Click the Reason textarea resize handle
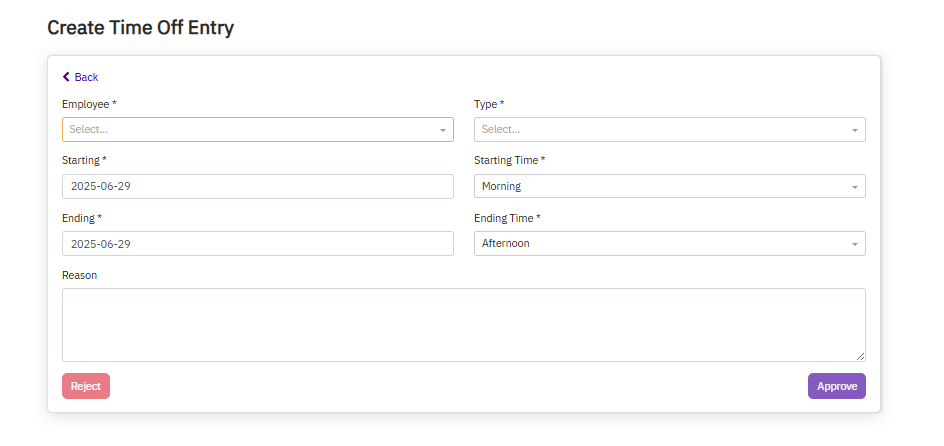 pyautogui.click(x=860, y=356)
